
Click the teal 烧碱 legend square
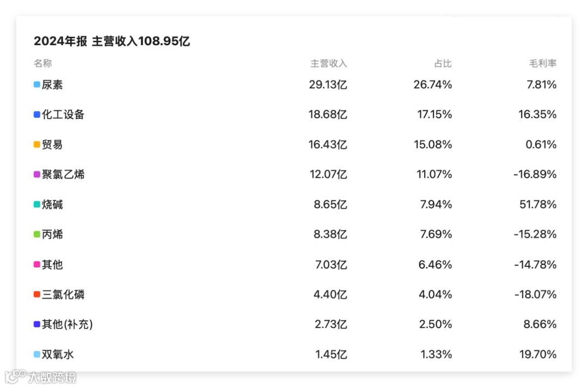tap(37, 204)
